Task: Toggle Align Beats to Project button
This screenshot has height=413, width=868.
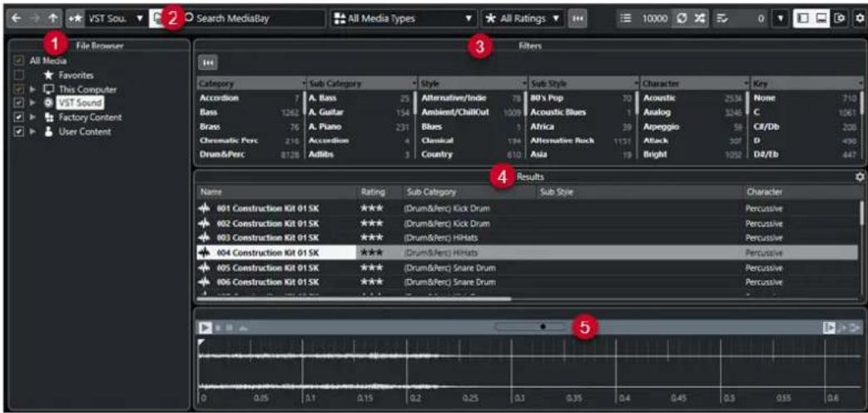Action: point(843,328)
